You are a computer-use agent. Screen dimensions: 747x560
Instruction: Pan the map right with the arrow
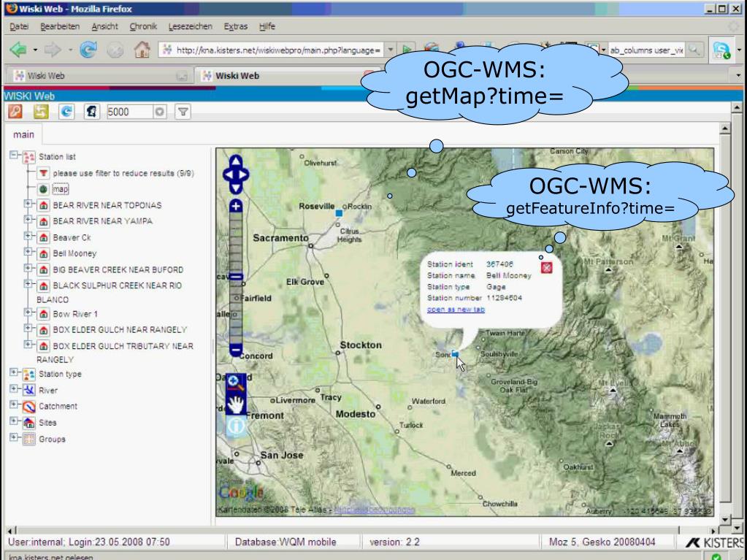245,174
